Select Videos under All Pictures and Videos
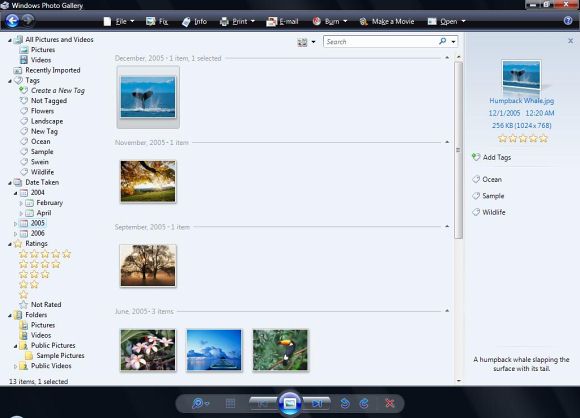The image size is (580, 418). point(41,60)
